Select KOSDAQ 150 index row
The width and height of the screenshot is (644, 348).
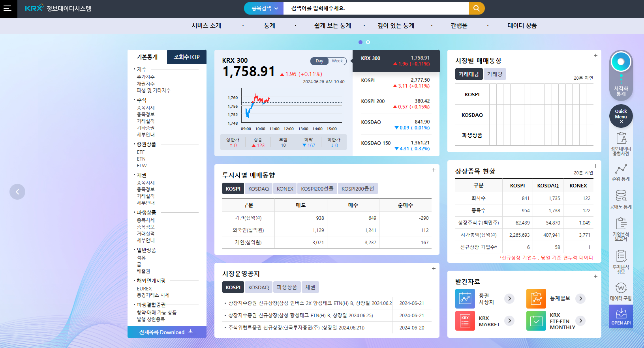pos(396,146)
